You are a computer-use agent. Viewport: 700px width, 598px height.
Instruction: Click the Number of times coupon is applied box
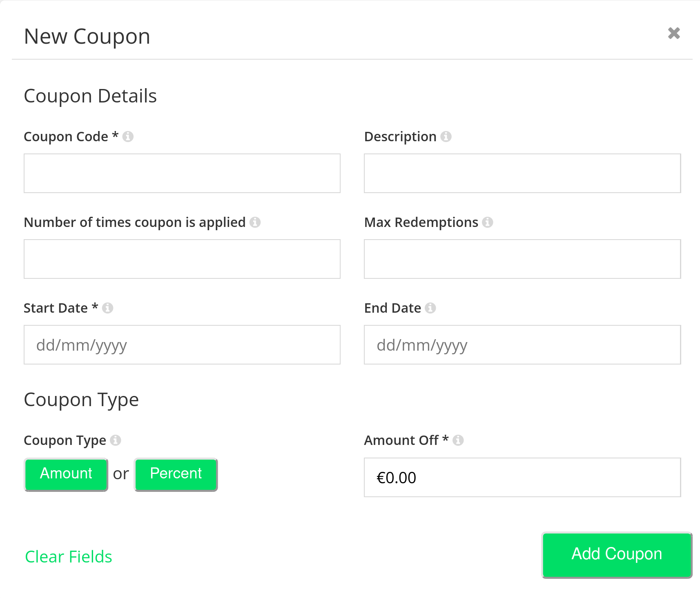182,259
